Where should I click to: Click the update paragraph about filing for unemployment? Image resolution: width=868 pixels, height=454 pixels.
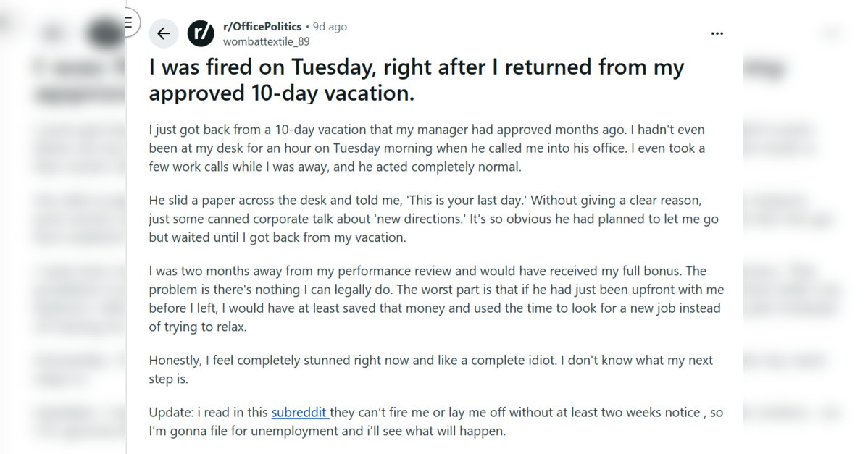[x=435, y=420]
